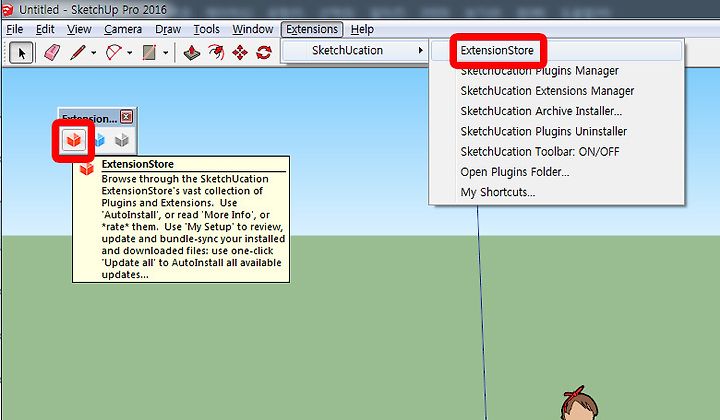Open the Camera menu
The image size is (720, 420).
click(x=123, y=29)
